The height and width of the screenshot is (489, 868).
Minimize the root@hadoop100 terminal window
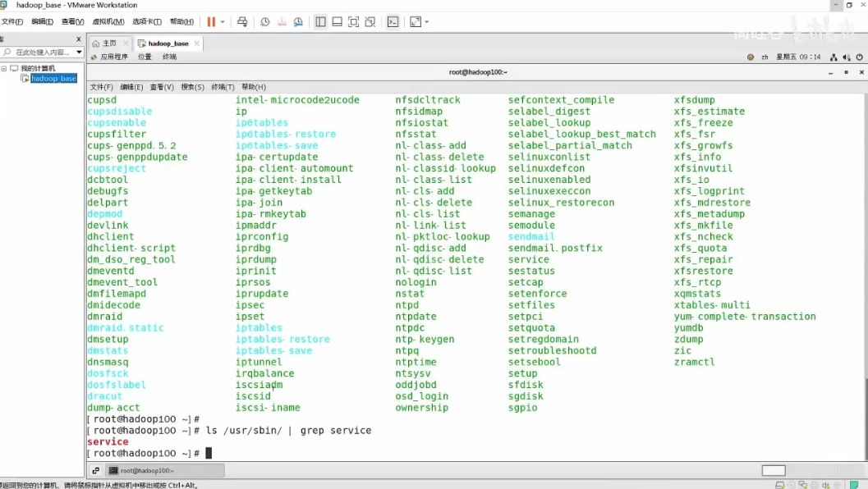pos(830,72)
